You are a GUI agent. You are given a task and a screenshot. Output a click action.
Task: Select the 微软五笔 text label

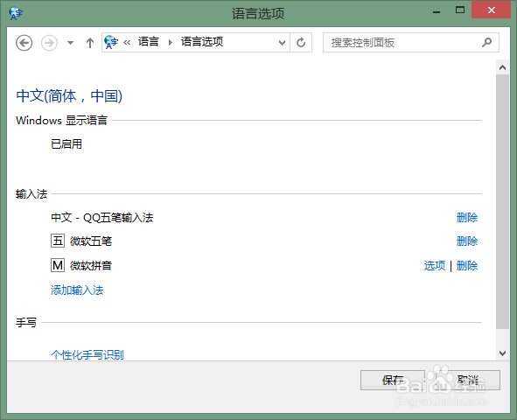coord(91,241)
